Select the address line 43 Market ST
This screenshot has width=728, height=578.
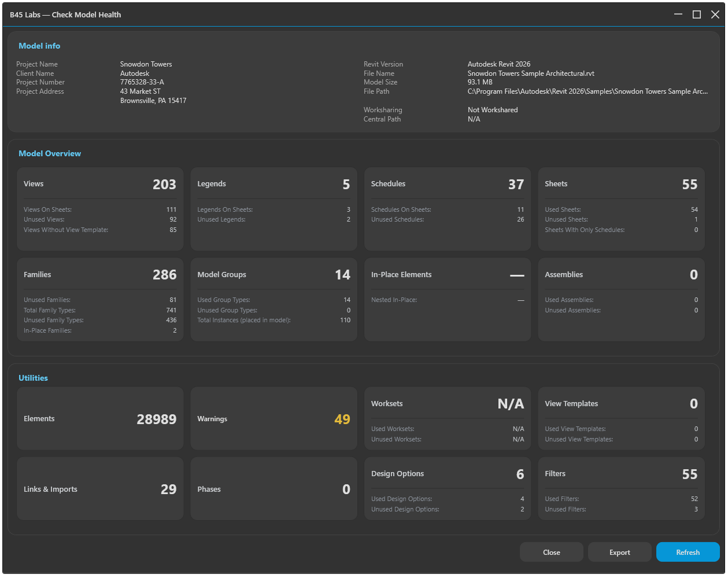[140, 91]
